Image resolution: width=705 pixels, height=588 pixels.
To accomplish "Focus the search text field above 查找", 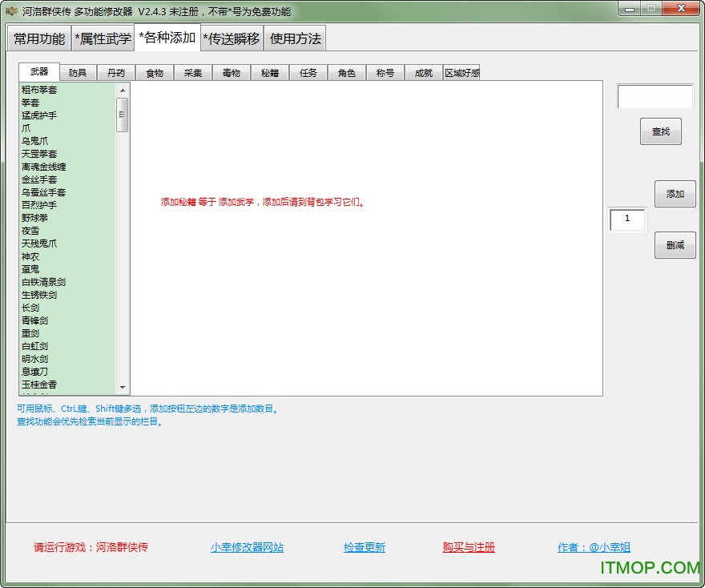I will (x=655, y=97).
